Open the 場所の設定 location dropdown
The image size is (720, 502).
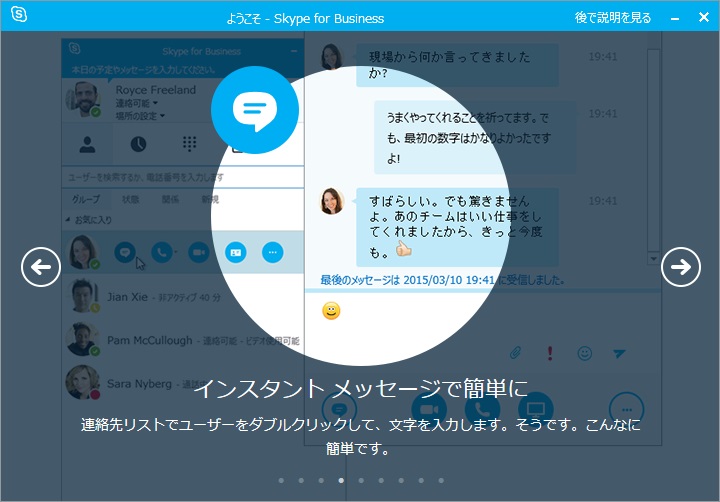140,116
